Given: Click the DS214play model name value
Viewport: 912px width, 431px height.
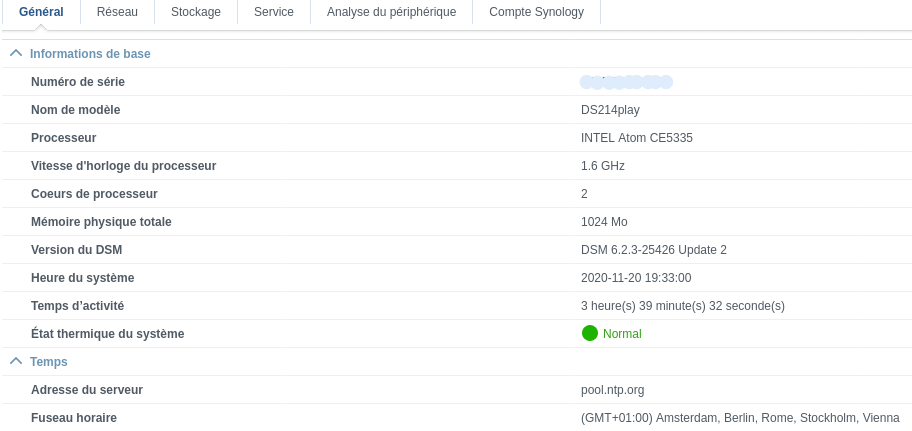Looking at the screenshot, I should point(610,110).
